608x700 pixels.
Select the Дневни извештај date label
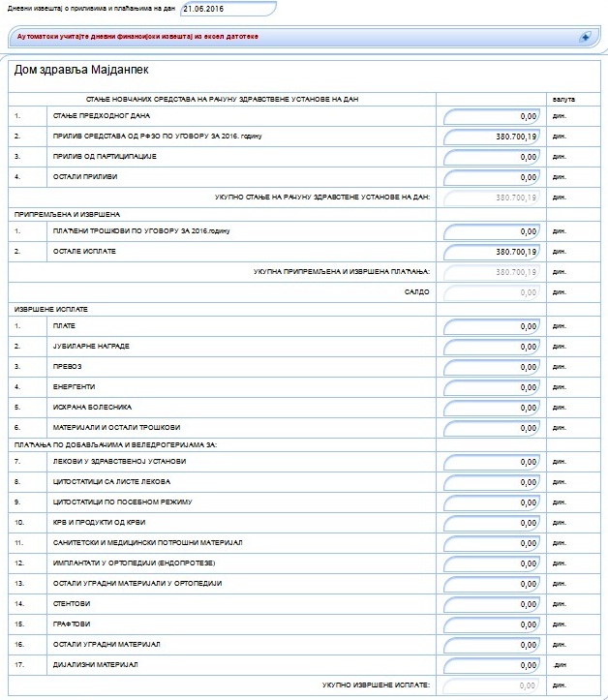pyautogui.click(x=91, y=9)
